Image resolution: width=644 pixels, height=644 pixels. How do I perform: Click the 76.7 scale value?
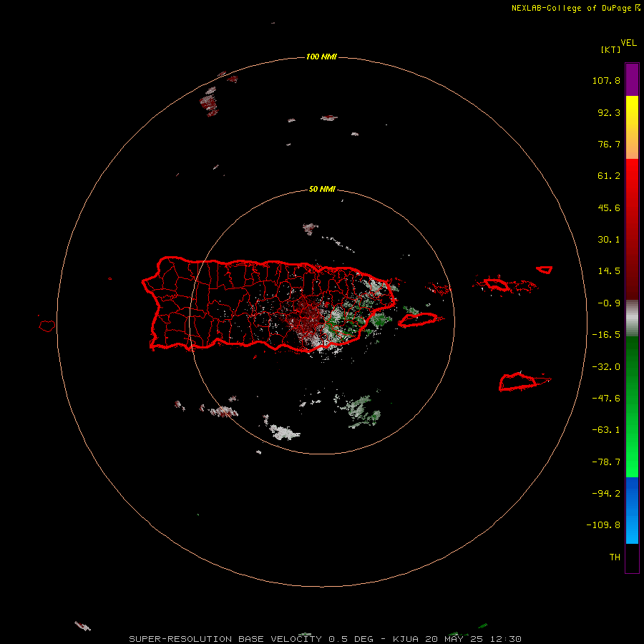609,145
